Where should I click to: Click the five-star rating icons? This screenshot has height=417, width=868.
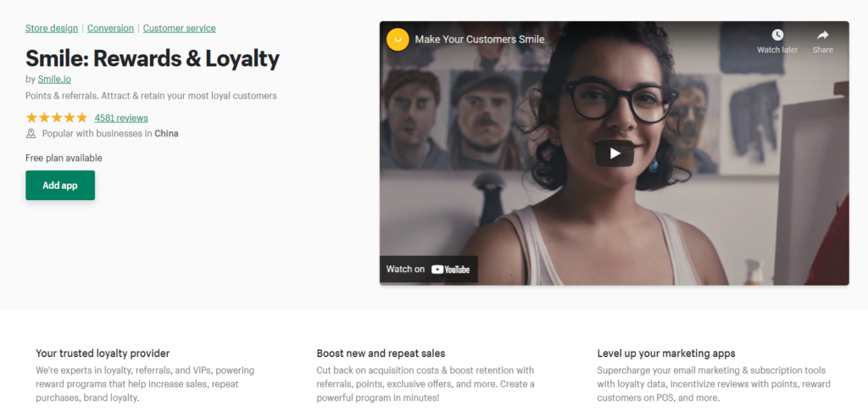coord(57,118)
